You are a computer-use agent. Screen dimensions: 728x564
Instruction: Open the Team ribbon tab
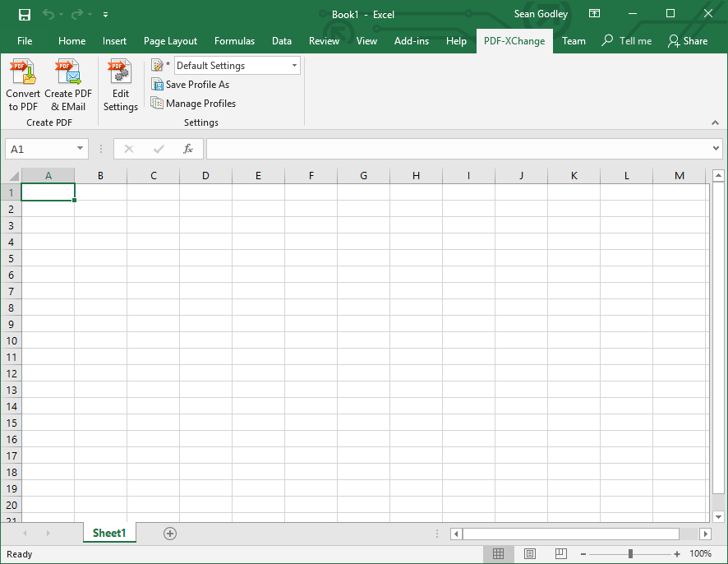(574, 41)
